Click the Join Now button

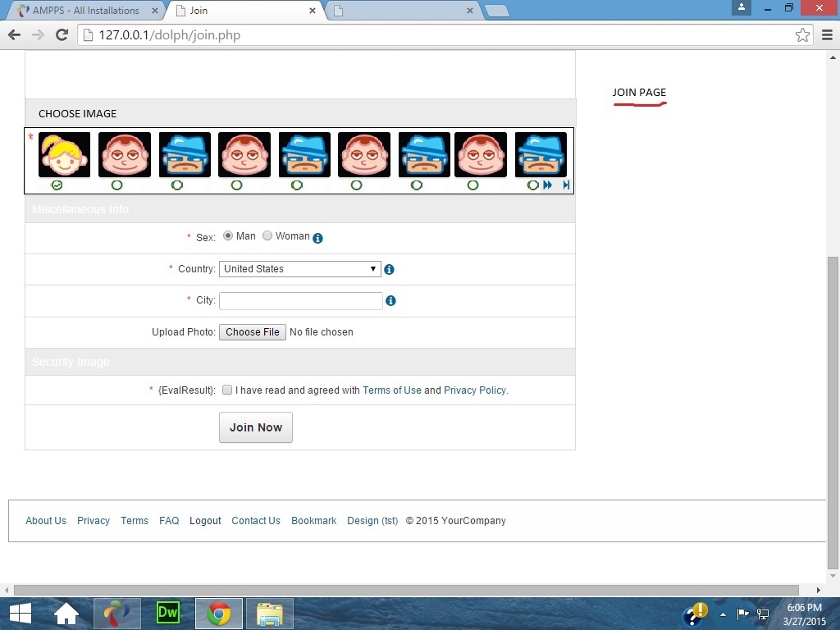256,427
